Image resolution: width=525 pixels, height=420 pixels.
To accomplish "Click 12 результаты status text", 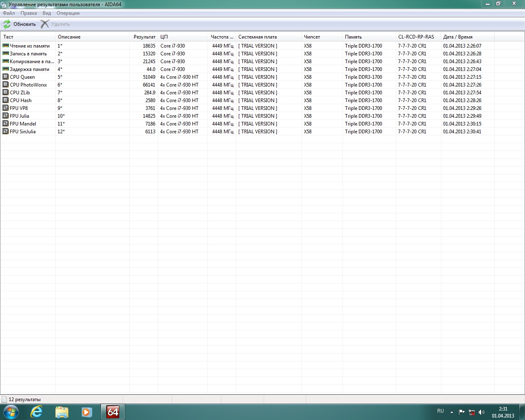I will (25, 399).
